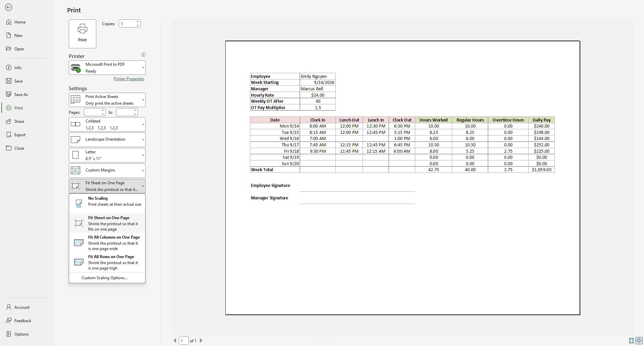Click the Options icon
This screenshot has height=346, width=644.
[9, 334]
